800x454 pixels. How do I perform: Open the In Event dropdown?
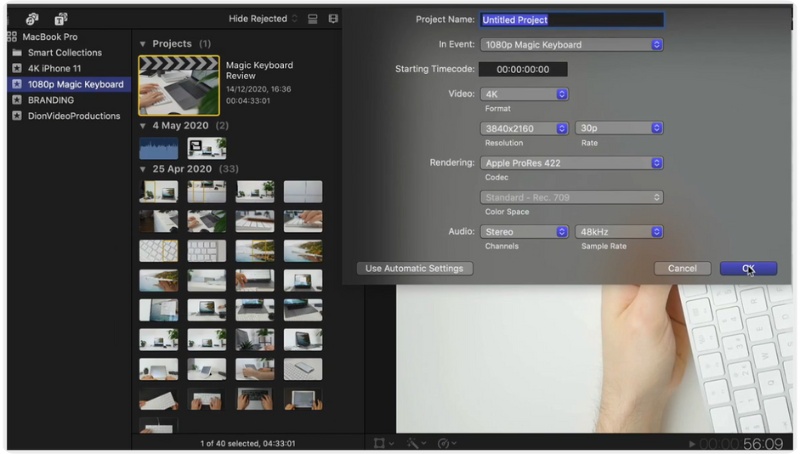571,45
